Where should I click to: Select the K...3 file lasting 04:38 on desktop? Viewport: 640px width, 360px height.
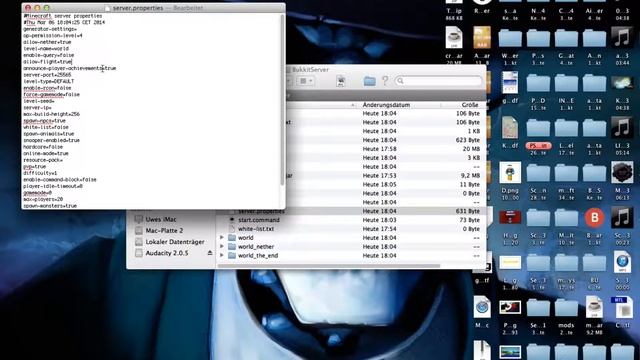point(622,83)
